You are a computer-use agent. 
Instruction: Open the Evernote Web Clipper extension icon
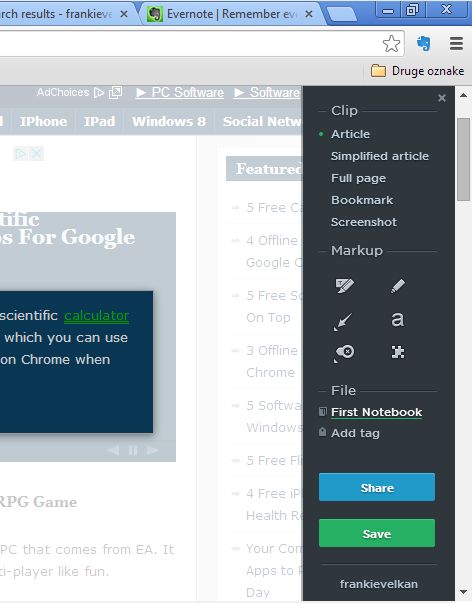[x=424, y=43]
